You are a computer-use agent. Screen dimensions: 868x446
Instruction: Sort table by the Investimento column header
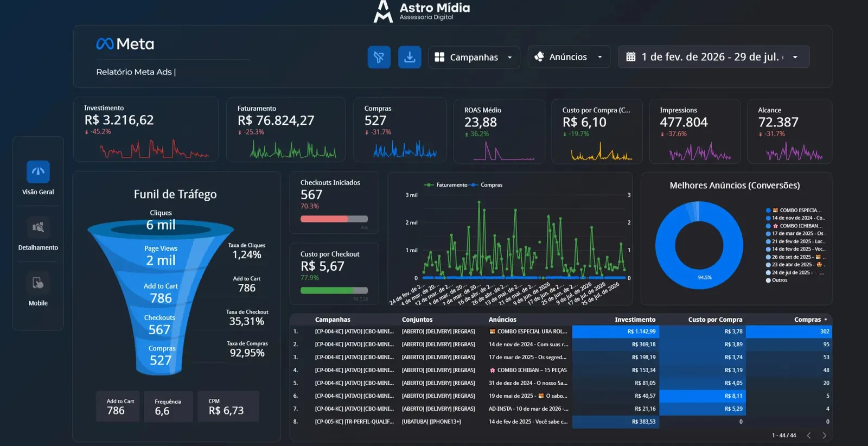click(635, 320)
